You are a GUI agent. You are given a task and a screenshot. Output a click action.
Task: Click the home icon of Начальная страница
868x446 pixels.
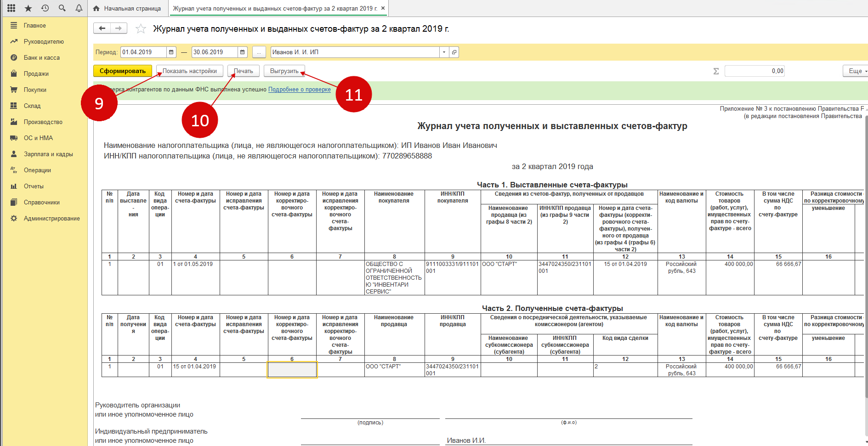(96, 8)
